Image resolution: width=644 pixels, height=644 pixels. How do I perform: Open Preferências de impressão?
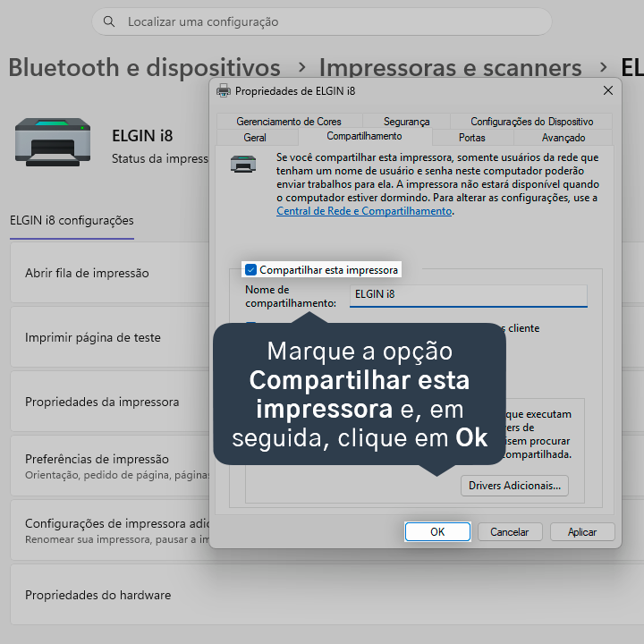click(110, 466)
